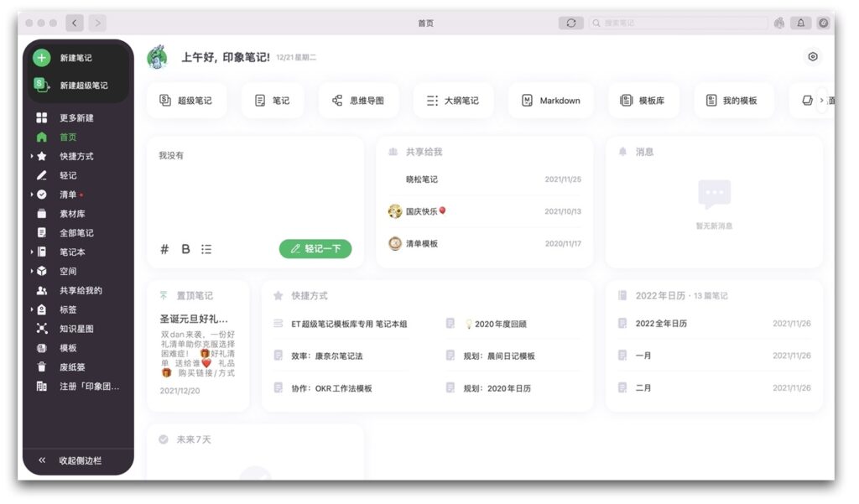859x504 pixels.
Task: Toggle bold formatting in quick note
Action: pos(185,249)
